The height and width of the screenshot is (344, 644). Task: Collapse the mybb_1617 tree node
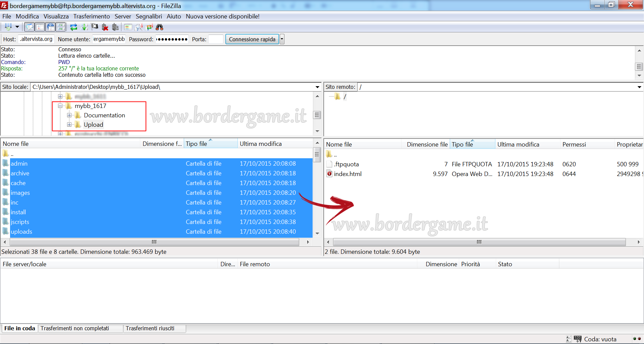[x=60, y=106]
